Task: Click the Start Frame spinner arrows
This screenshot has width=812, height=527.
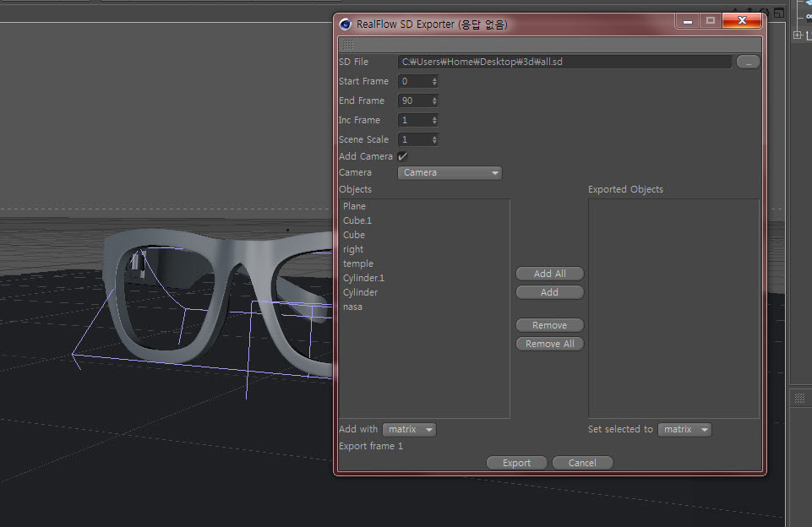Action: (434, 81)
